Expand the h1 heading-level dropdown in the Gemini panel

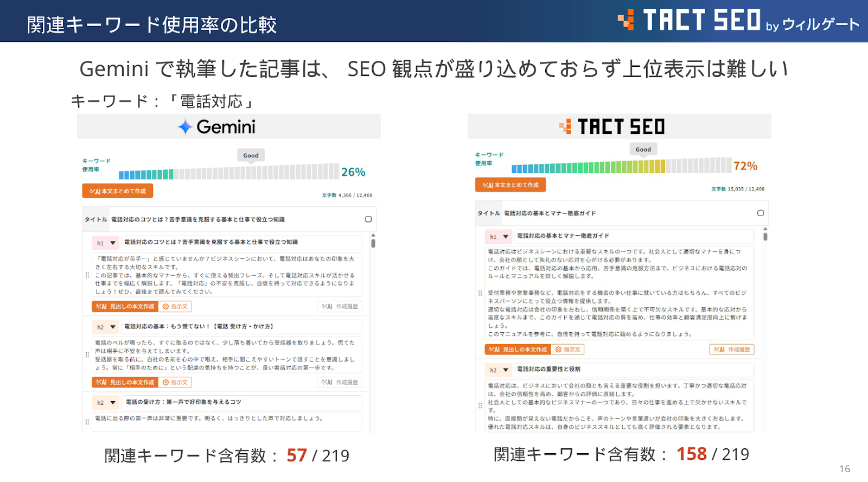(x=113, y=243)
